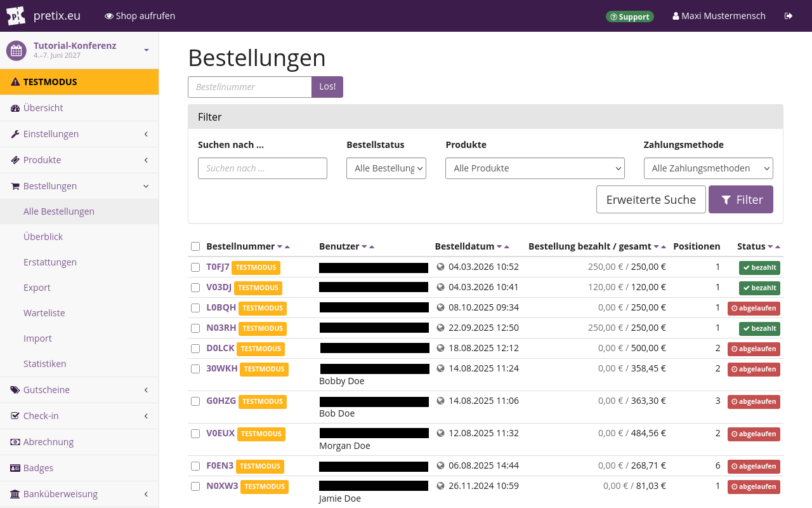Click the Badges ID card icon
812x508 pixels.
click(15, 468)
